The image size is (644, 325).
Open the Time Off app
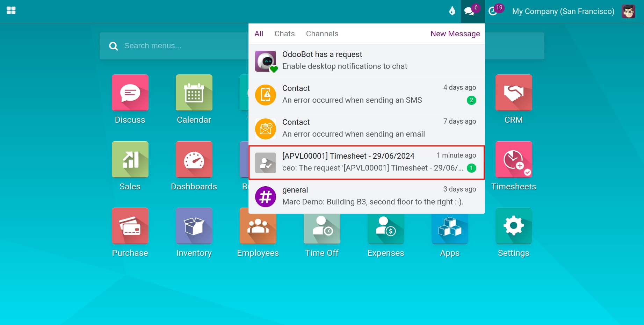[x=322, y=229]
